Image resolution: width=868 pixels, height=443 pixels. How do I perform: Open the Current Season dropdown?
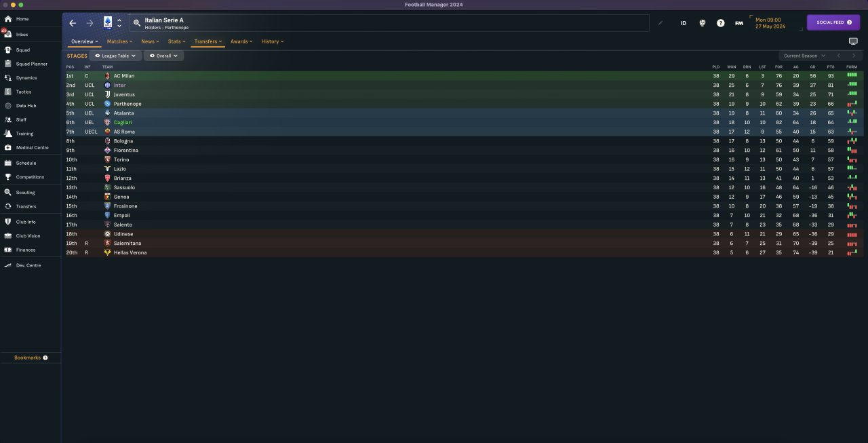[804, 56]
